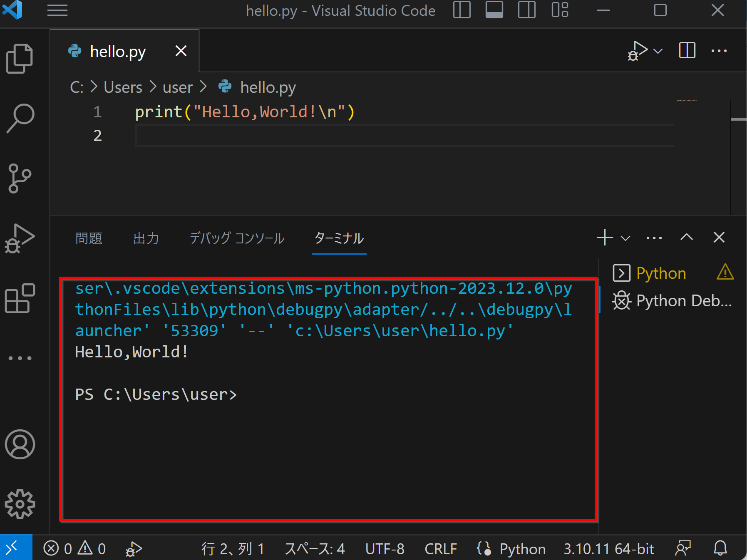Viewport: 747px width, 560px height.
Task: Open the Source Control view
Action: (19, 178)
